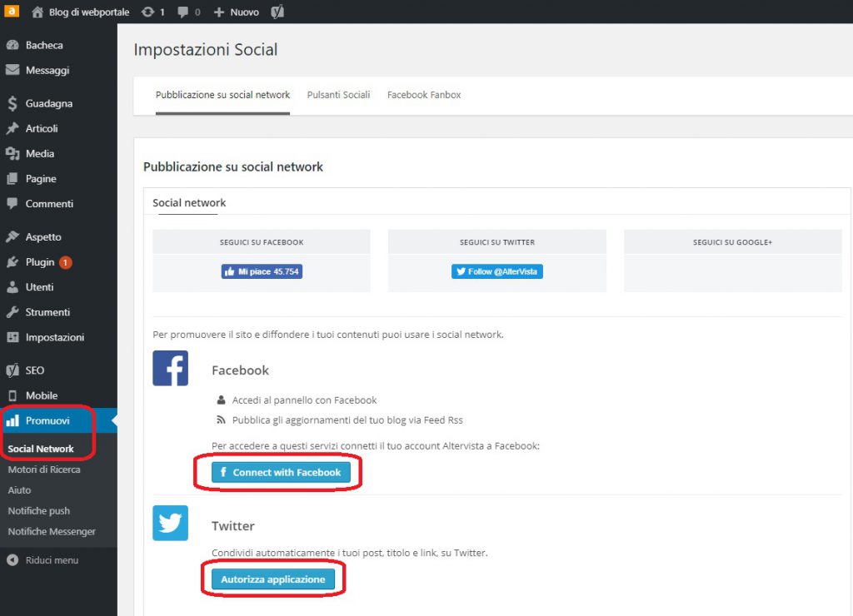Click the Follow @AlterVista Twitter button
The width and height of the screenshot is (853, 616).
497,271
